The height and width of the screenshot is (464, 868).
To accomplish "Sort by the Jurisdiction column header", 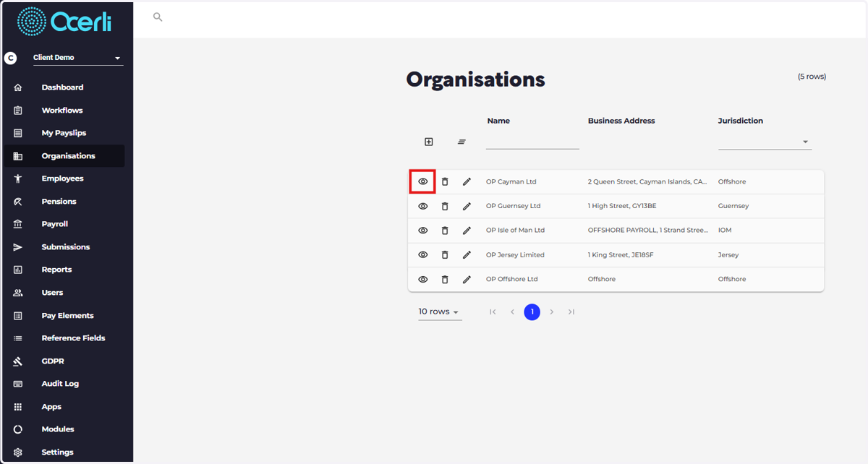I will coord(740,121).
